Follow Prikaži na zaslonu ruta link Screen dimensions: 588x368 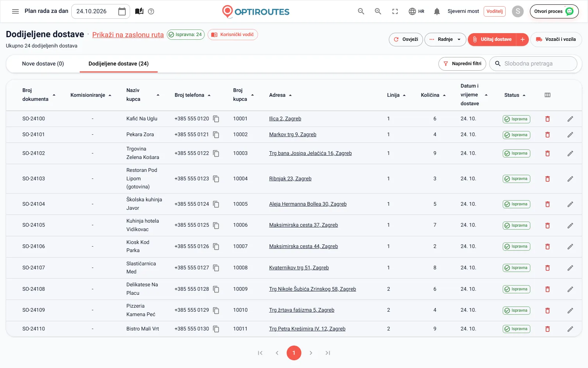[x=128, y=35]
